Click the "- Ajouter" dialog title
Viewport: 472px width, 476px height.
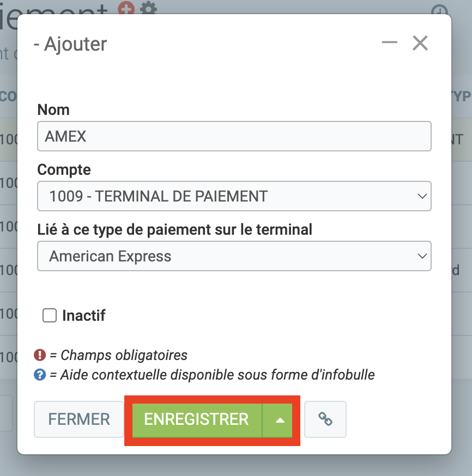point(70,44)
